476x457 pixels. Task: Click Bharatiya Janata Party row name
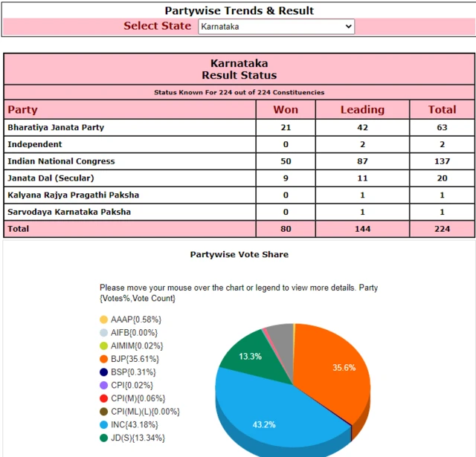(56, 127)
